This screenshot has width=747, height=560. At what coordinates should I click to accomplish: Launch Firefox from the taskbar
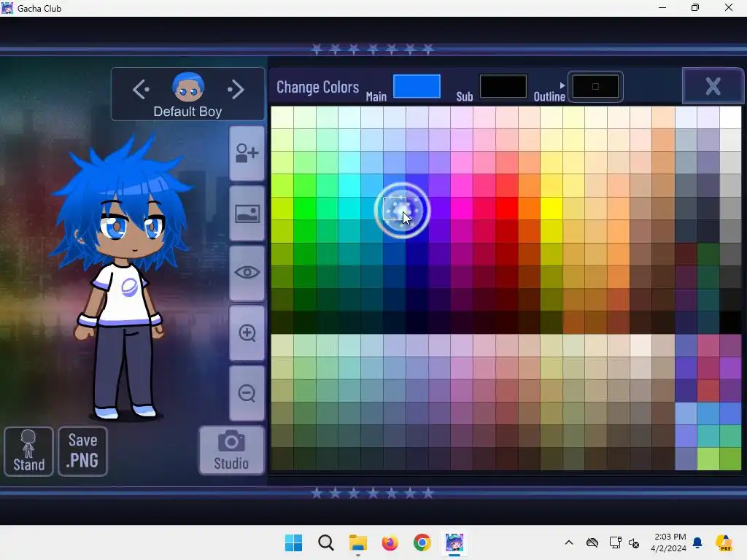[x=390, y=542]
